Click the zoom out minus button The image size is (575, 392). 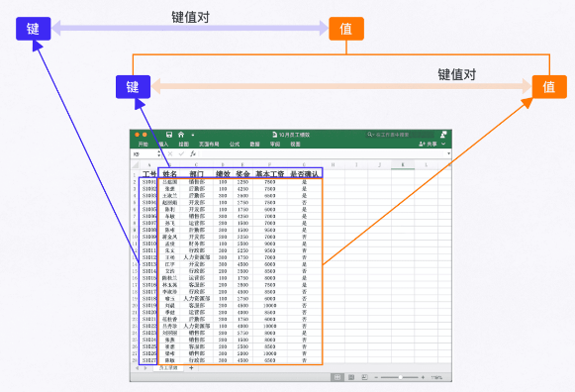pyautogui.click(x=376, y=377)
